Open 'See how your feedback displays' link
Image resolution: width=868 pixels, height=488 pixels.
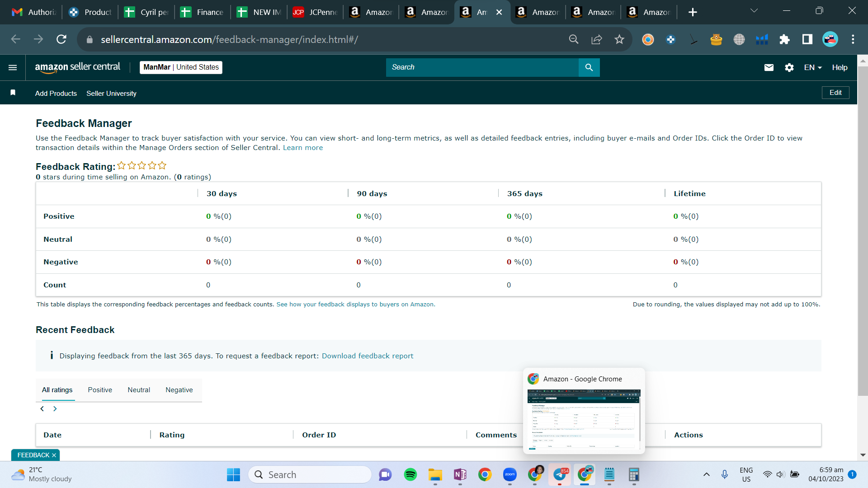(356, 305)
